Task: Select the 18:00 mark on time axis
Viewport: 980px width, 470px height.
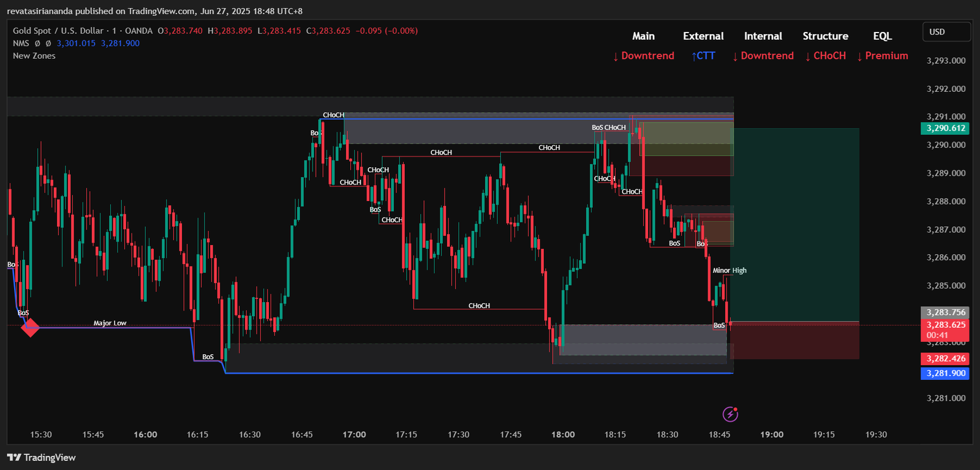Action: [563, 434]
